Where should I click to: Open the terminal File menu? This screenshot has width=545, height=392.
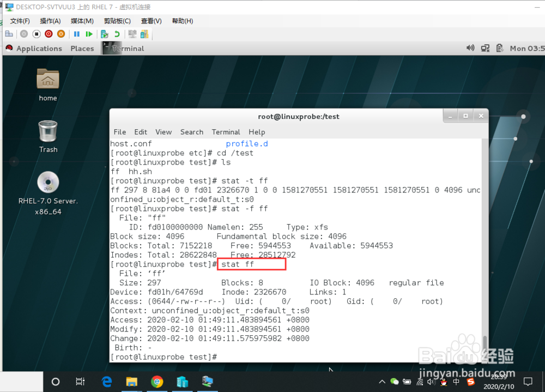pyautogui.click(x=119, y=132)
